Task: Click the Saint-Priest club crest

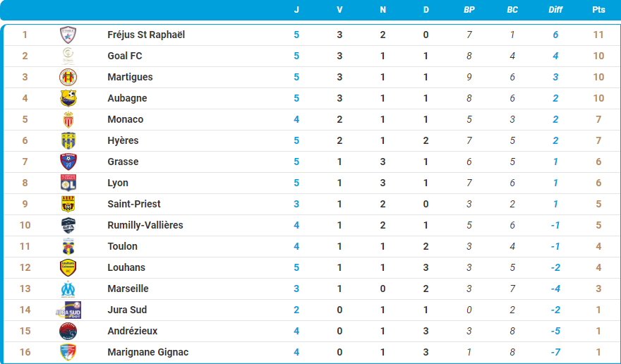Action: click(68, 204)
